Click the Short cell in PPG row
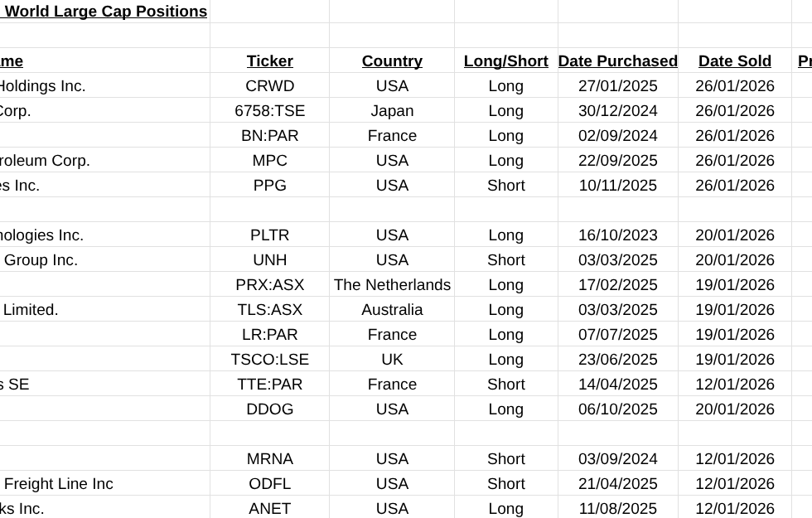Screen dimensions: 812x518 505,186
